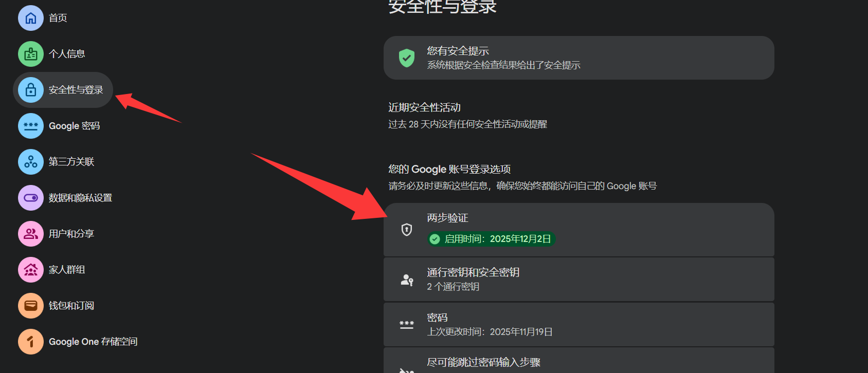The image size is (868, 373).
Task: Click the 家人群组 family house icon
Action: point(31,270)
